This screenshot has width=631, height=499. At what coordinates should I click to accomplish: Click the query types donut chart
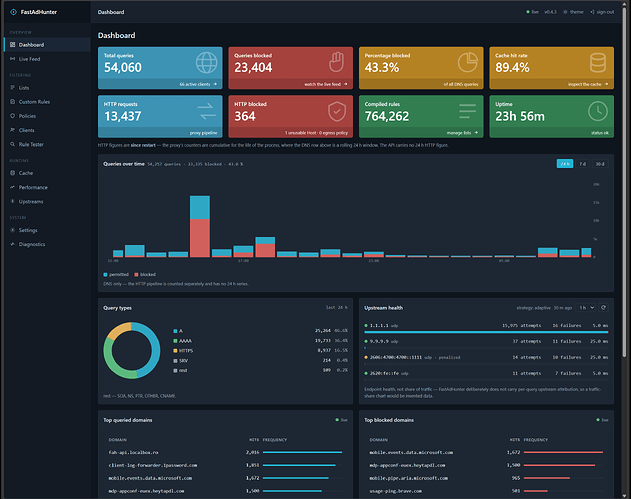coord(132,350)
